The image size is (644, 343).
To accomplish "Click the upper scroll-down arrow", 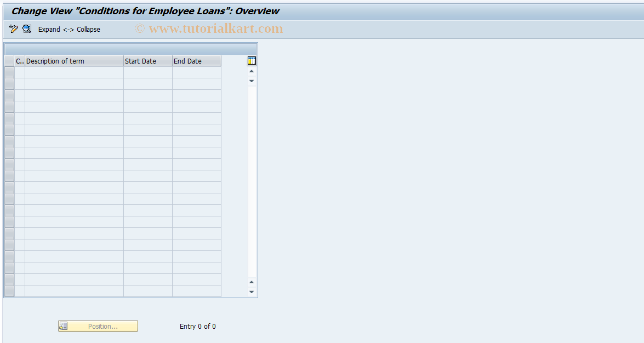I will (252, 81).
